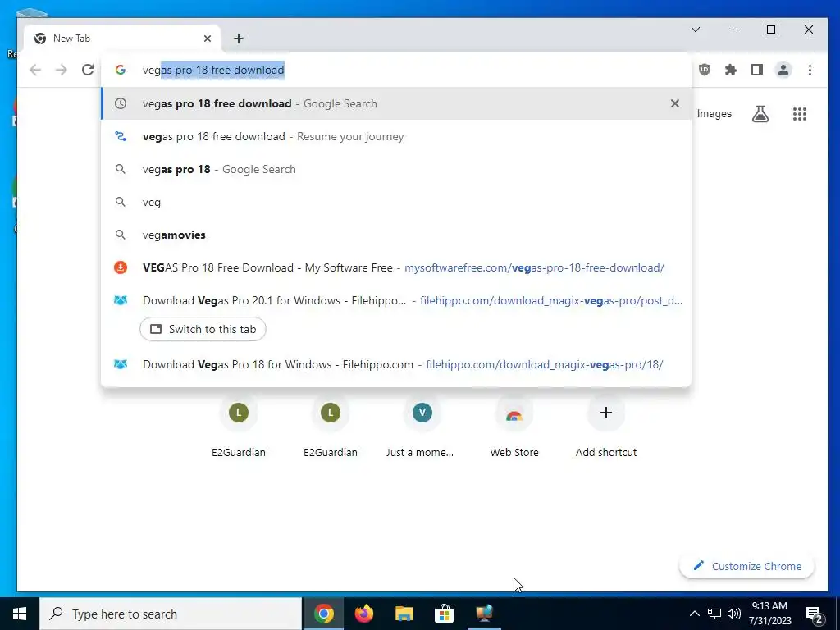Open mysoftwarefree.com vegas-pro-18 URL
Viewport: 840px width, 630px height.
click(x=534, y=267)
